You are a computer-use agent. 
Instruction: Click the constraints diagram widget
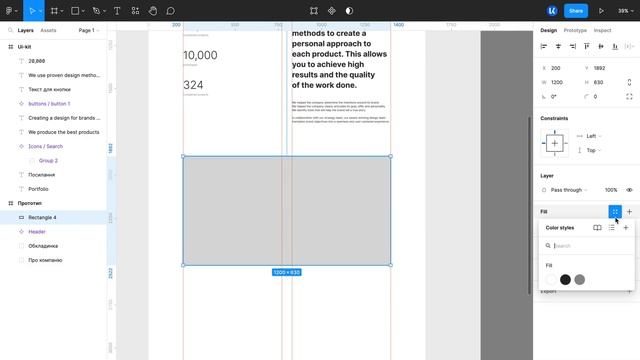554,143
